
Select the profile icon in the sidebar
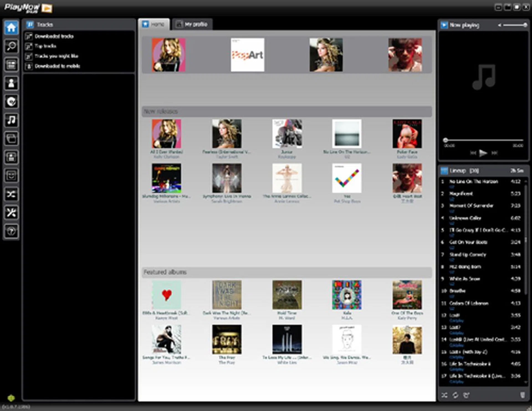(11, 83)
